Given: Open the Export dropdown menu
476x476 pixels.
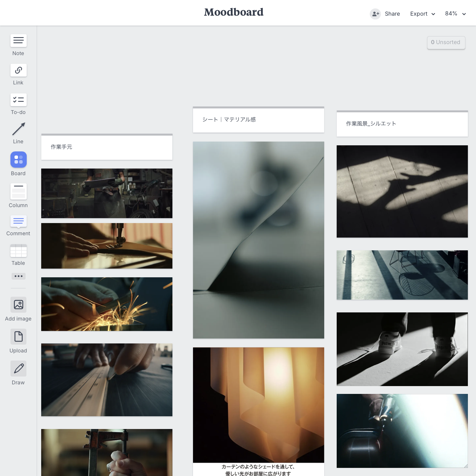Looking at the screenshot, I should click(x=422, y=14).
